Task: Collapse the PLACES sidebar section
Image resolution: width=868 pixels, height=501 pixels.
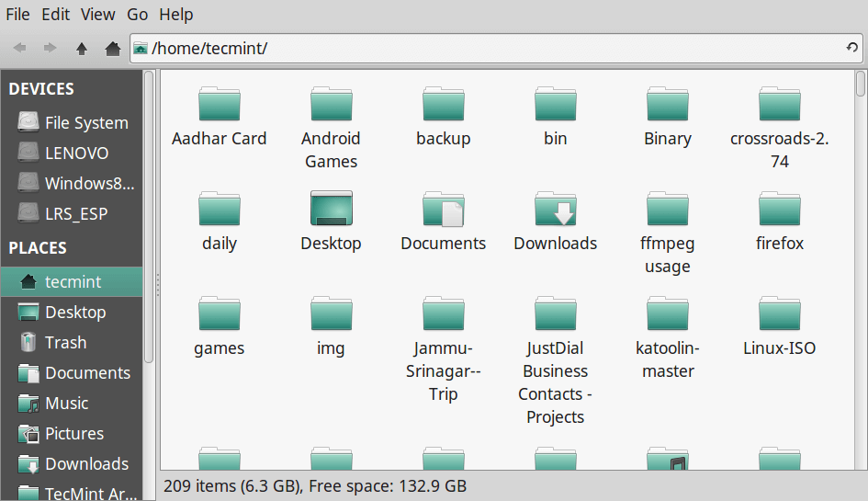Action: (x=38, y=248)
